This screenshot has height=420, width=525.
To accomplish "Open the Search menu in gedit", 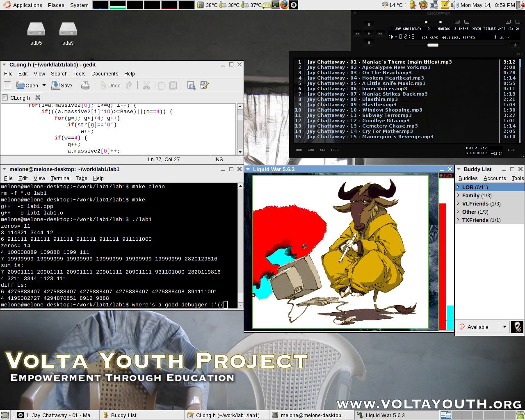I will [x=59, y=74].
